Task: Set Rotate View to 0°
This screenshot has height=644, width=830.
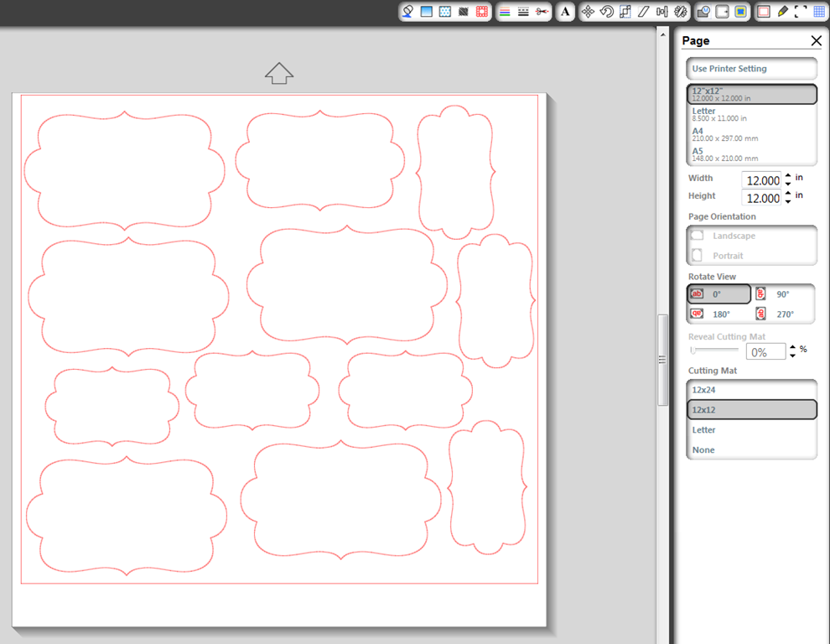Action: pos(718,294)
